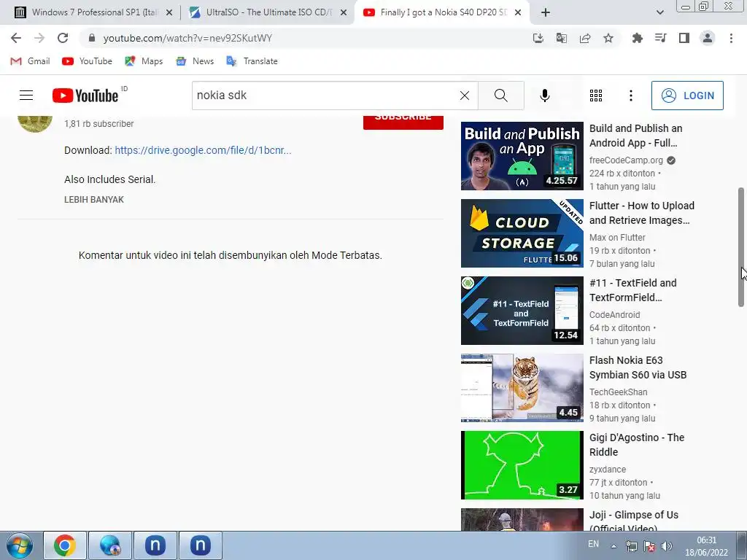
Task: Bookmark this page with the star icon
Action: coord(608,38)
